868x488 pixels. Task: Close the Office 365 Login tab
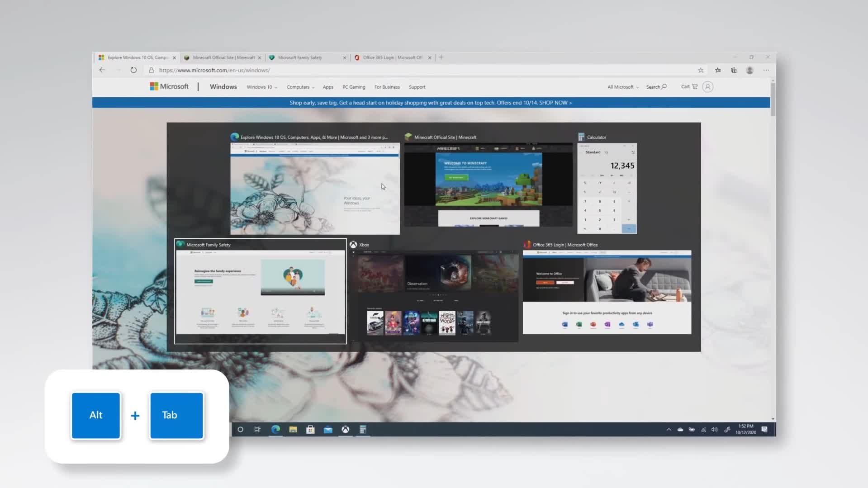(430, 57)
